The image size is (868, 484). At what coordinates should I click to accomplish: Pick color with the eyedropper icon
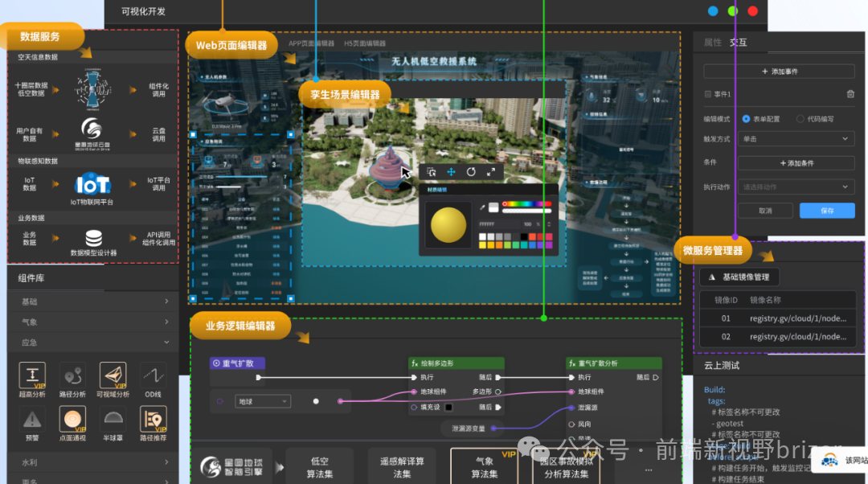483,207
